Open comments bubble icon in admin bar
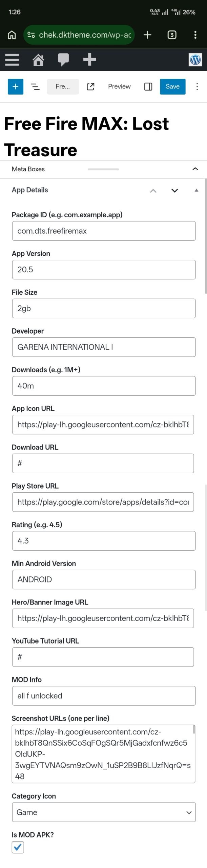Viewport: 207px width, 868px height. [64, 60]
